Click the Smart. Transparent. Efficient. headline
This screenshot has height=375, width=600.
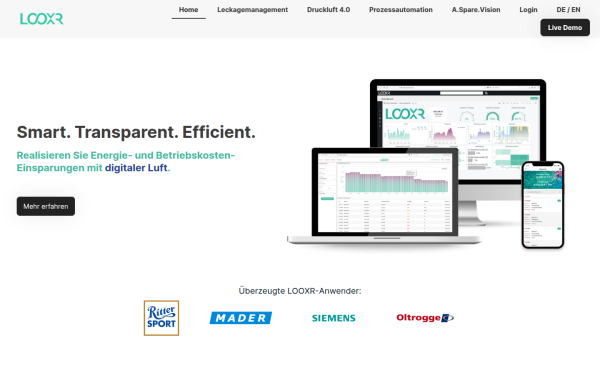[x=136, y=132]
